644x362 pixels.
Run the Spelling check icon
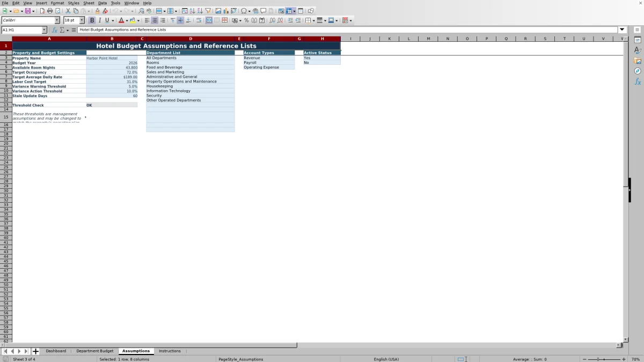coord(149,11)
